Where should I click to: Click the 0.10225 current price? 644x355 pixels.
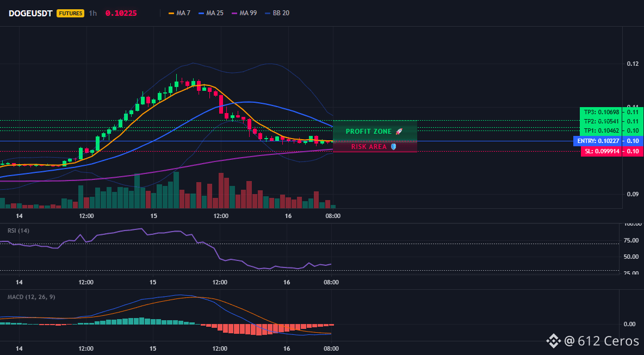[x=121, y=13]
